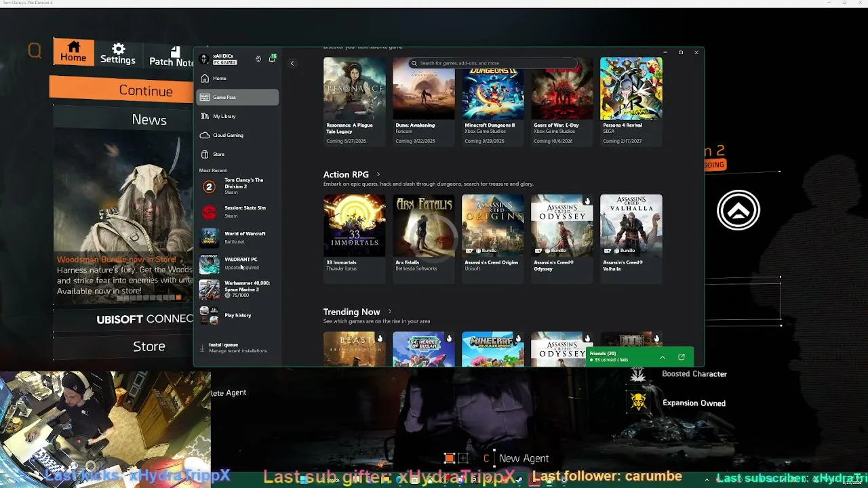Click the VALORANT PC thumbnail icon

pos(209,264)
